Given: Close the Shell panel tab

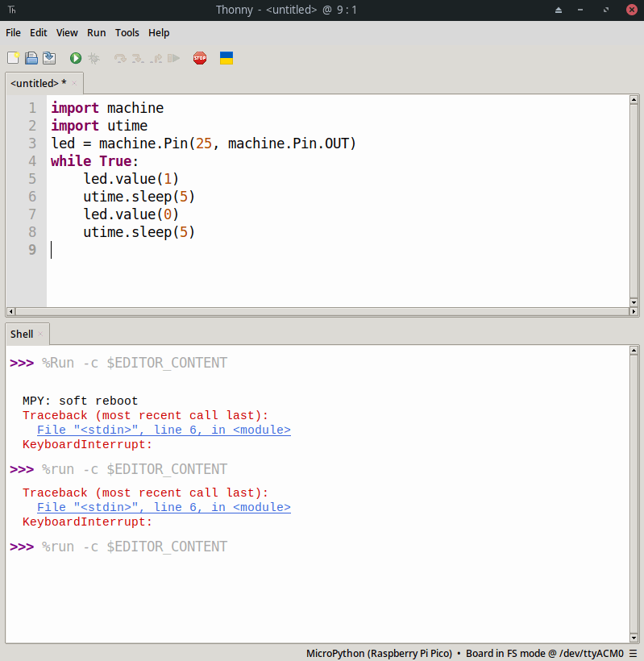Looking at the screenshot, I should pyautogui.click(x=40, y=334).
